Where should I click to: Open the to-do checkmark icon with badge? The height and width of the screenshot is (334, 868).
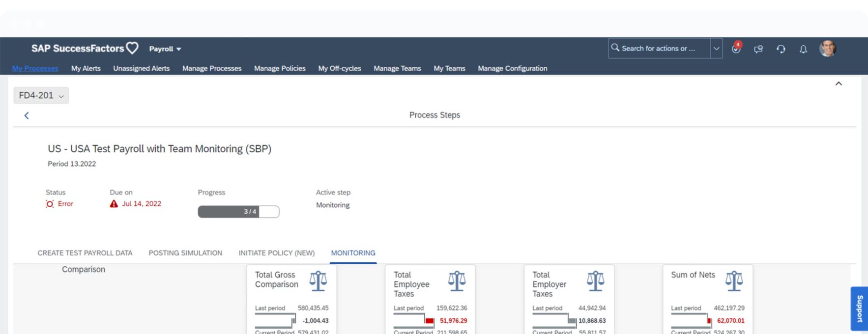click(736, 49)
